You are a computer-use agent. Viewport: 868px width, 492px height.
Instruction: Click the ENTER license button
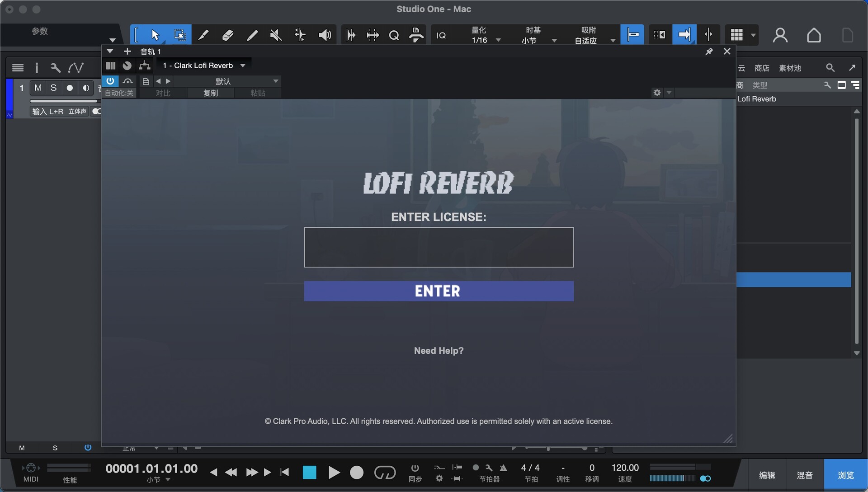(439, 291)
